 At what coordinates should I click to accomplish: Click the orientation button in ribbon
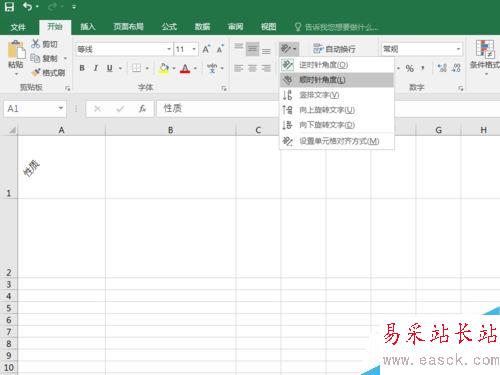(x=289, y=49)
